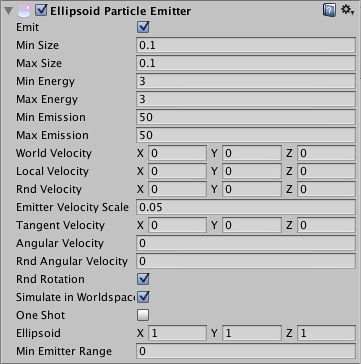Click the Ellipsoid Z value field

coord(326,333)
